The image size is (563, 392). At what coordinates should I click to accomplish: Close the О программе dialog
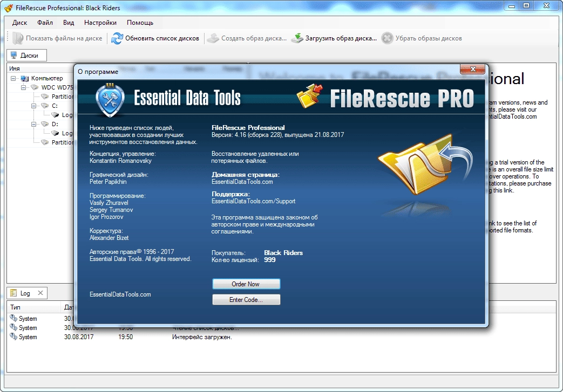click(x=472, y=69)
